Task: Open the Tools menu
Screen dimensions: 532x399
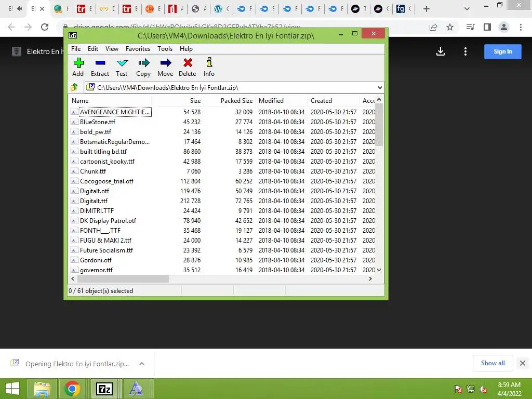Action: (x=165, y=48)
